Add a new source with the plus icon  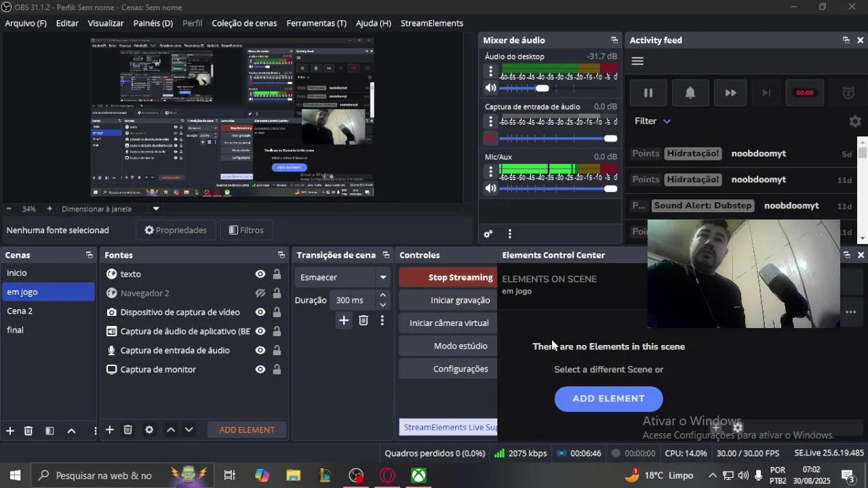click(109, 430)
